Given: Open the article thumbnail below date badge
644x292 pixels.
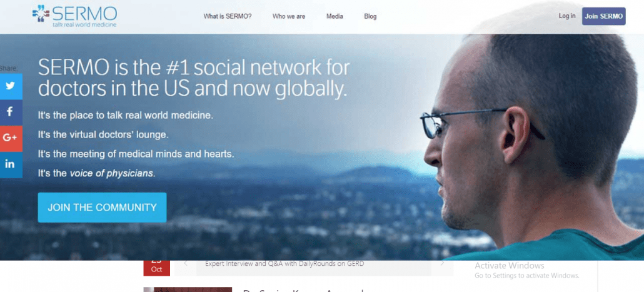Looking at the screenshot, I should click(x=188, y=289).
